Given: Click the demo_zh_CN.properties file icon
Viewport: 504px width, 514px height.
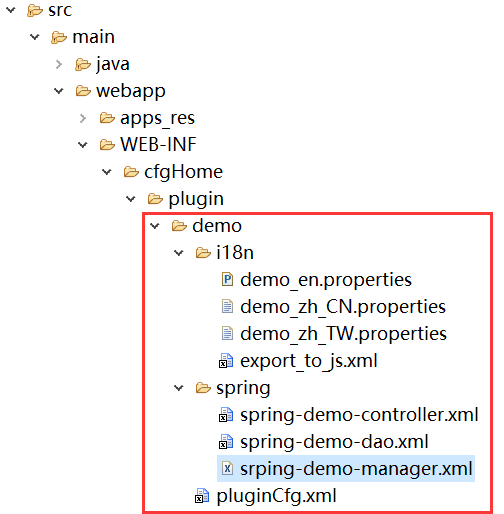Looking at the screenshot, I should coord(227,306).
